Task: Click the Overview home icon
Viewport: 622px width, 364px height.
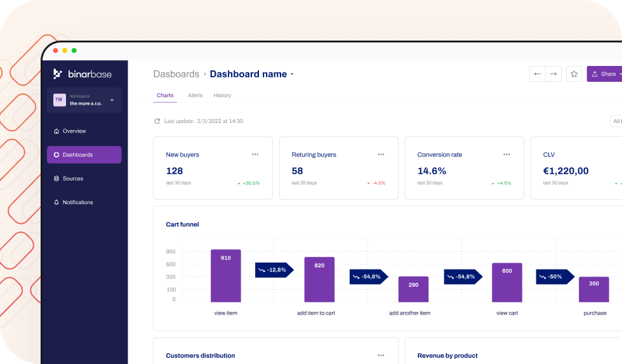Action: click(x=56, y=131)
